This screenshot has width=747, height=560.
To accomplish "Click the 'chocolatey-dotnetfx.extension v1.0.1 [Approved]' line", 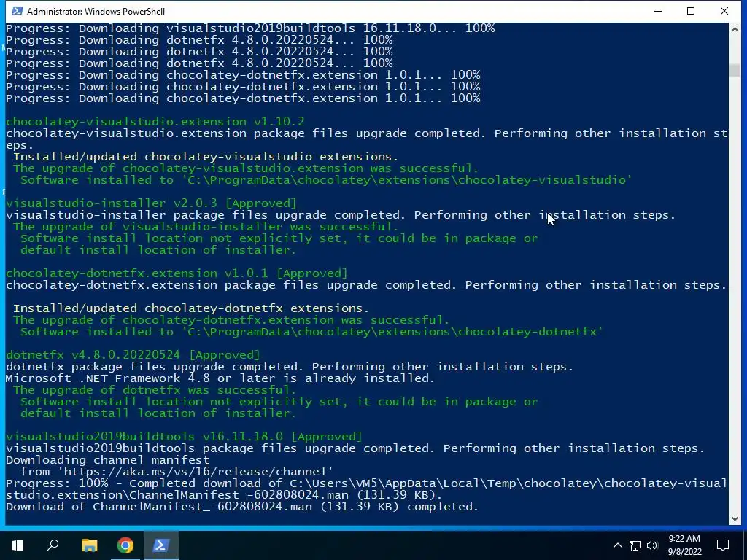I will coord(177,273).
